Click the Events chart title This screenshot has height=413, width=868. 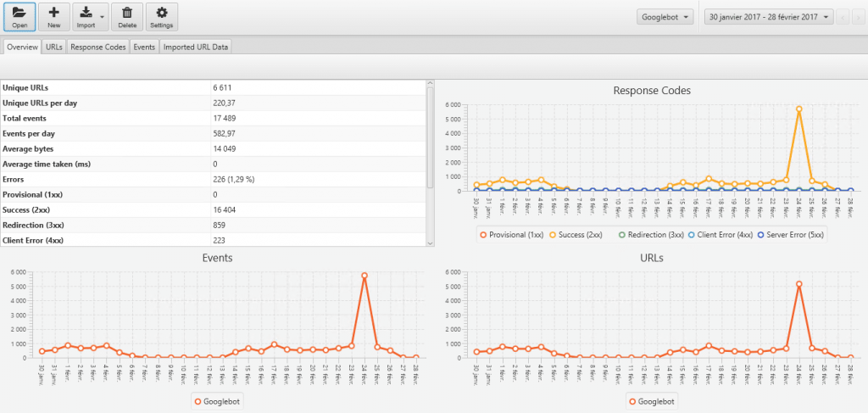217,258
